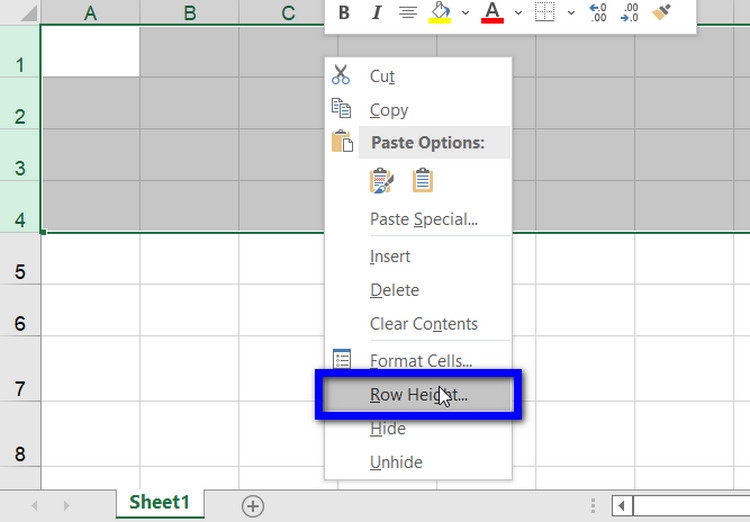750x522 pixels.
Task: Apply the red font color
Action: click(492, 12)
